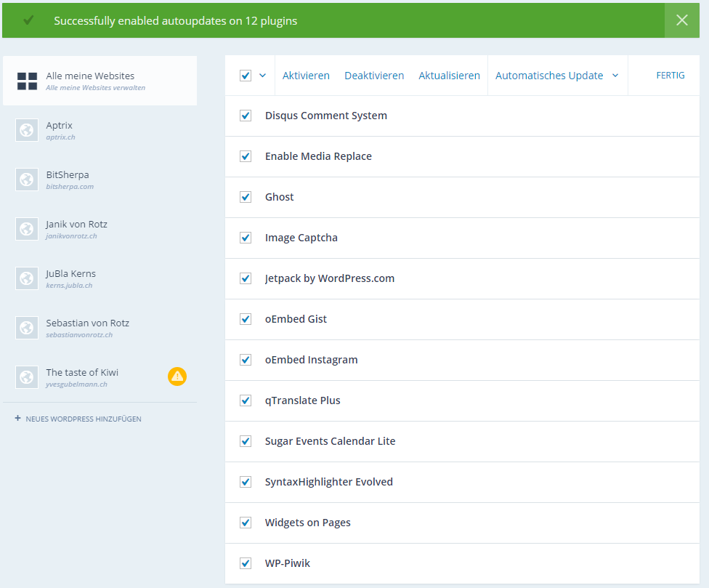Open The taste of Kiwi site entry

pyautogui.click(x=100, y=377)
